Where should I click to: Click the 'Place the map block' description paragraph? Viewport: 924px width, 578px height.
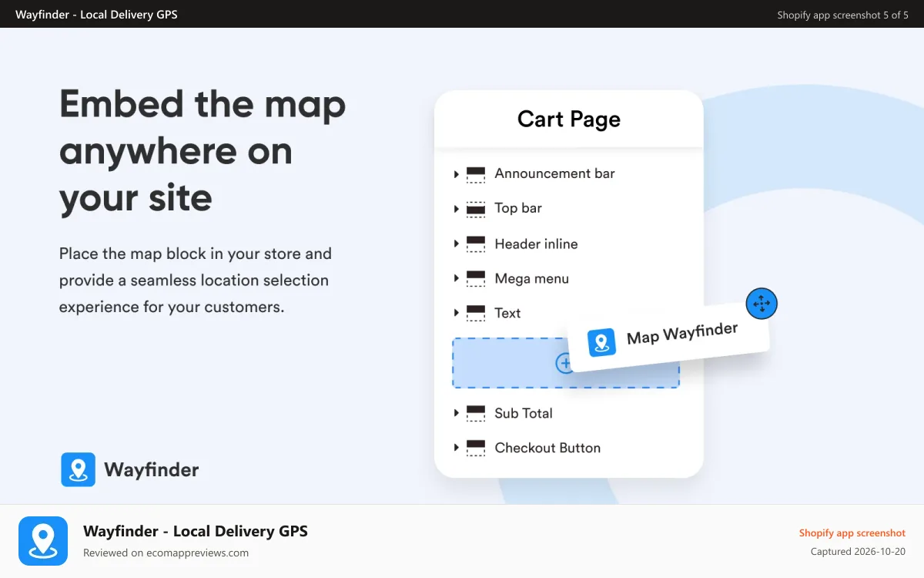click(196, 280)
